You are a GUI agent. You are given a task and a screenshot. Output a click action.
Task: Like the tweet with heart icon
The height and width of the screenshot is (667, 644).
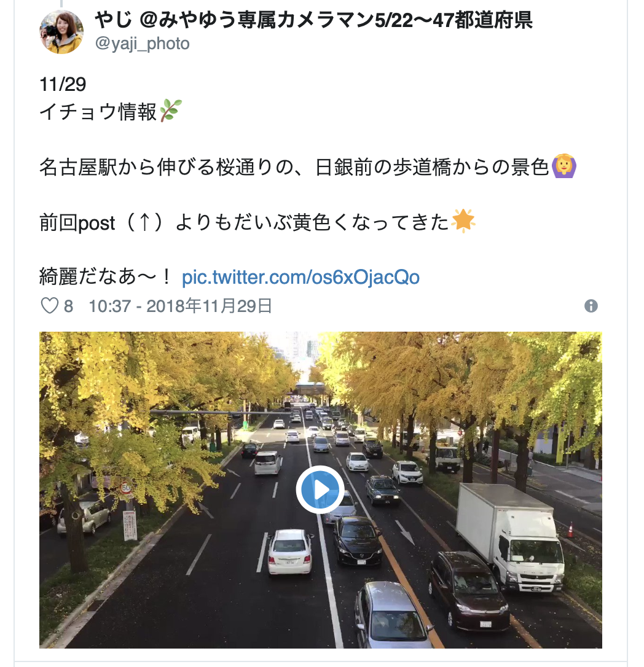(x=49, y=306)
